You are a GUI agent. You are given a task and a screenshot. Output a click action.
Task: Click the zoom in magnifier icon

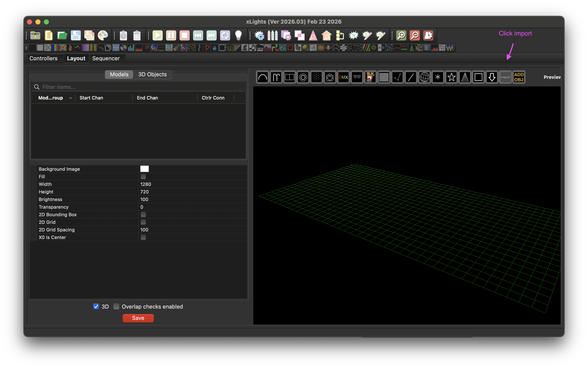point(401,36)
